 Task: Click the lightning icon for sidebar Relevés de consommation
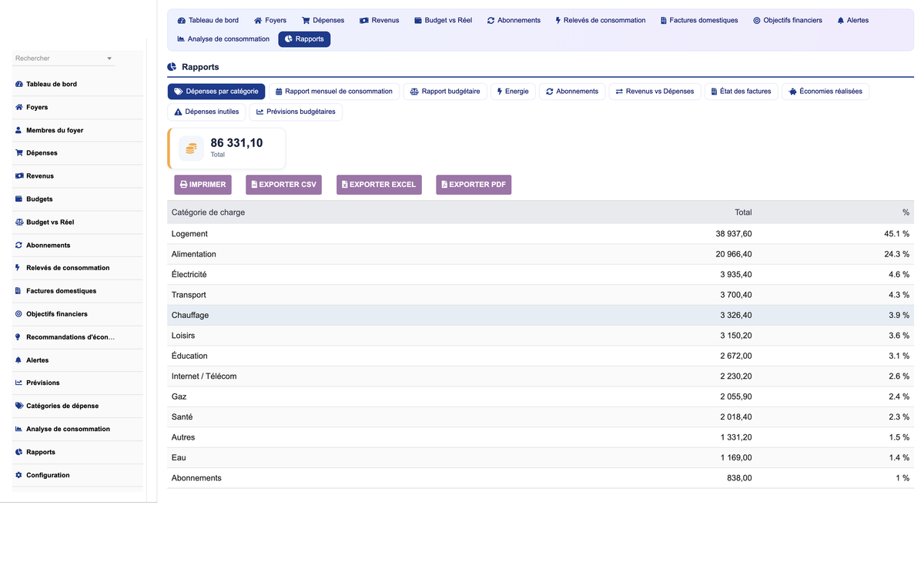pyautogui.click(x=18, y=268)
